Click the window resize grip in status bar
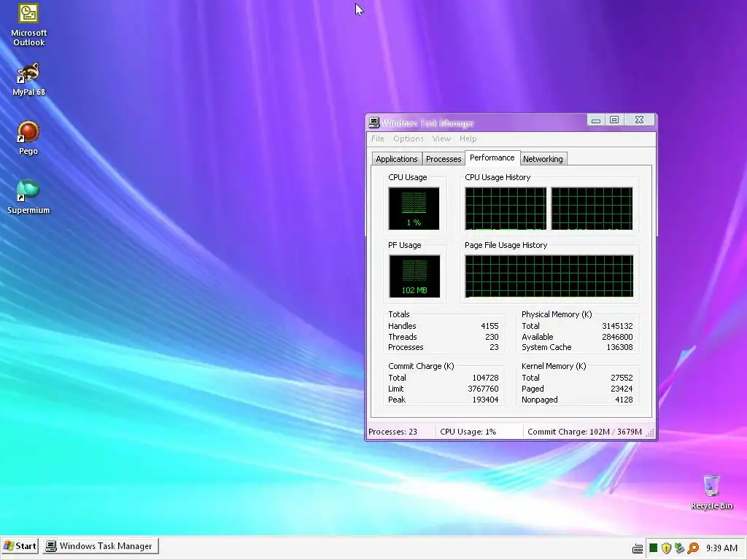 pos(650,433)
